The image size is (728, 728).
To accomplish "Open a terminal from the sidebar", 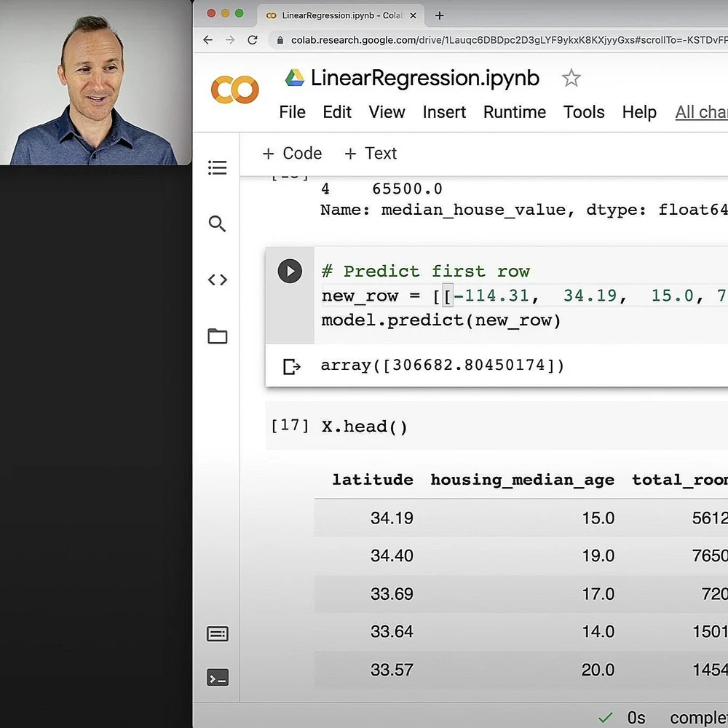I will [217, 678].
